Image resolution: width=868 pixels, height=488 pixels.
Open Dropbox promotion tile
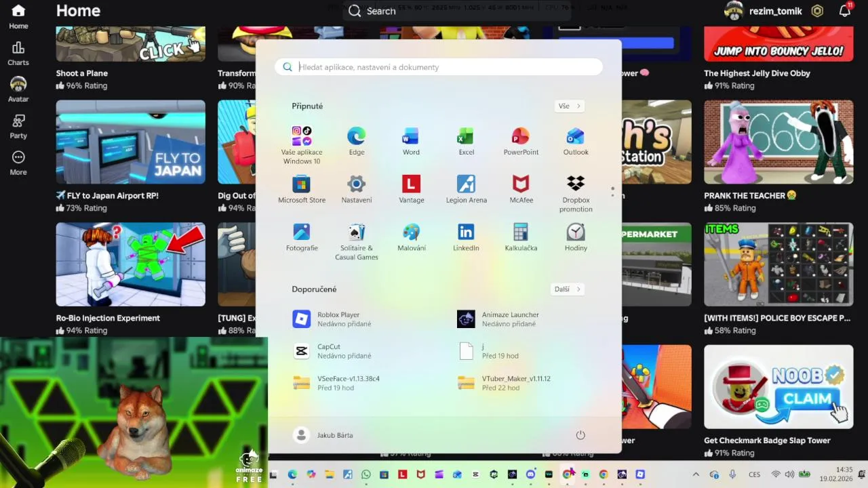coord(576,194)
